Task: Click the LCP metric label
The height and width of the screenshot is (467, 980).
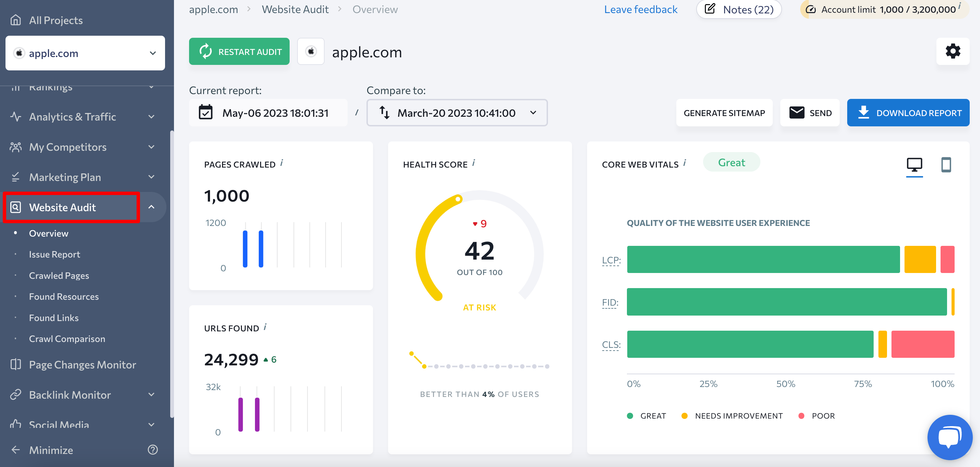Action: pos(611,260)
